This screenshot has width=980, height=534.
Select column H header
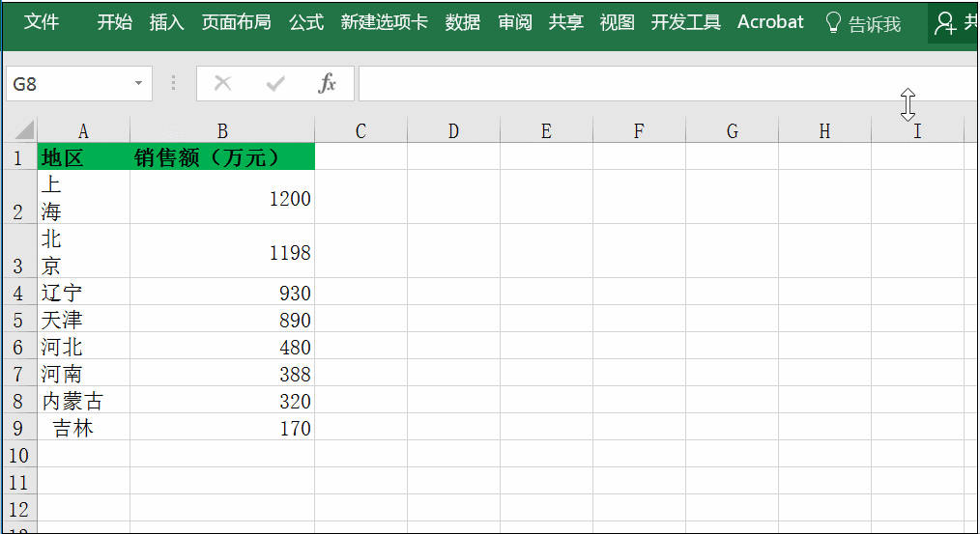tap(824, 131)
